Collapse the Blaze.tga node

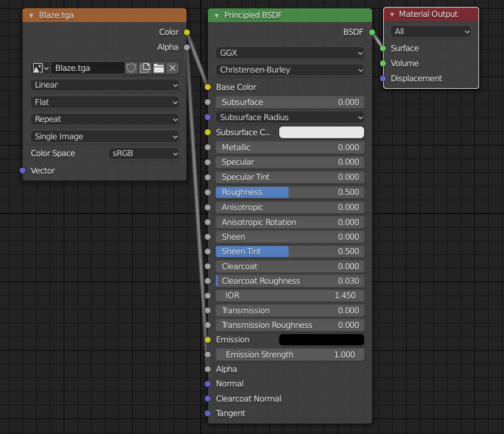point(31,16)
